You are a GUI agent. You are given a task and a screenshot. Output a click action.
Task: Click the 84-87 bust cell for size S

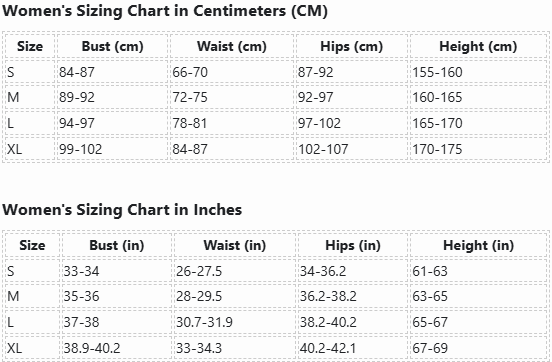112,72
